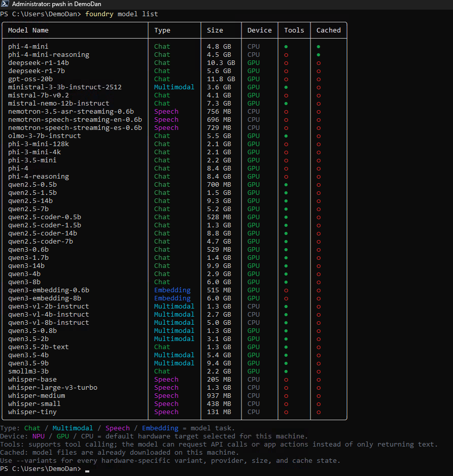This screenshot has width=453, height=476.
Task: Select the deepseek-r1-14b model name
Action: pyautogui.click(x=39, y=63)
